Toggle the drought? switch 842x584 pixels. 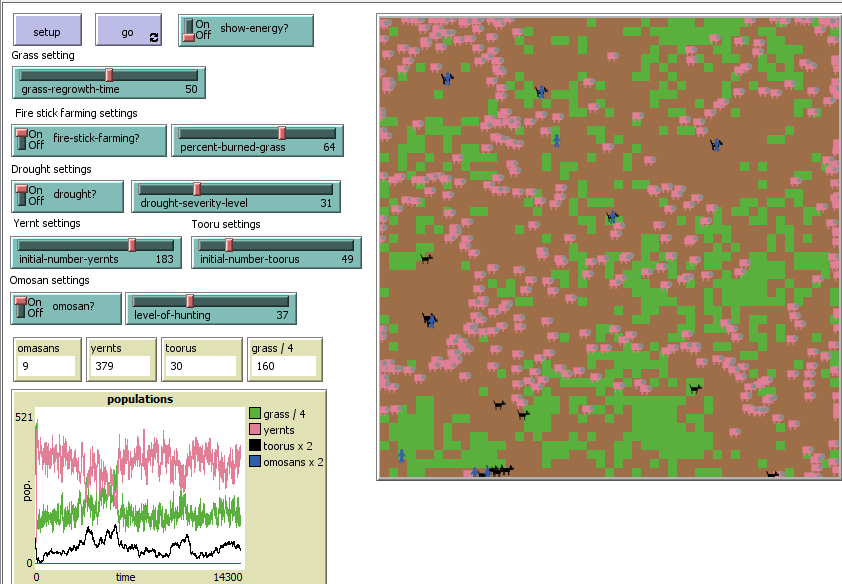67,196
